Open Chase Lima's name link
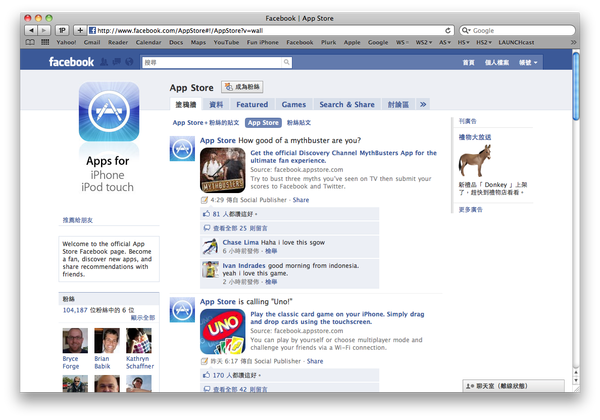The image size is (600, 420). click(x=241, y=242)
